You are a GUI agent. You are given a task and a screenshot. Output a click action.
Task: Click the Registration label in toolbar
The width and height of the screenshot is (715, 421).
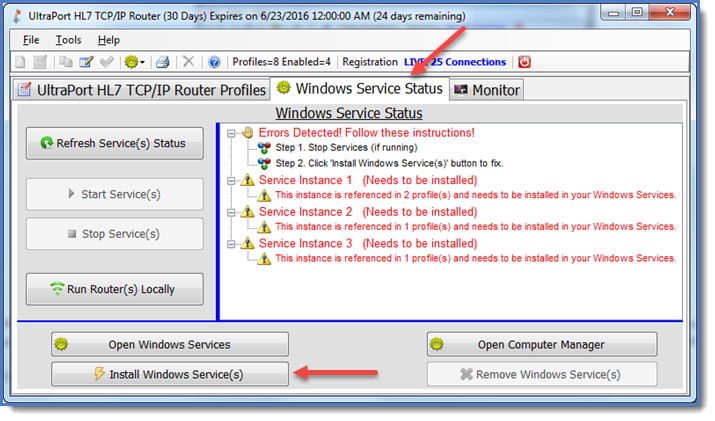(370, 62)
